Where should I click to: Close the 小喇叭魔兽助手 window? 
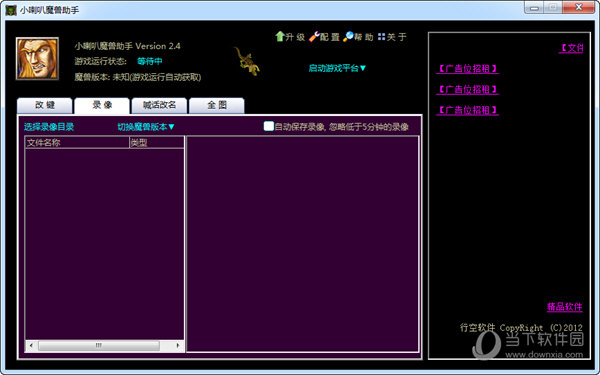click(579, 7)
